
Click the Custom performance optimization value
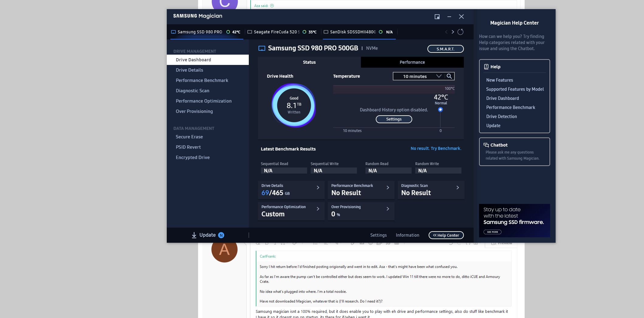[x=273, y=214]
